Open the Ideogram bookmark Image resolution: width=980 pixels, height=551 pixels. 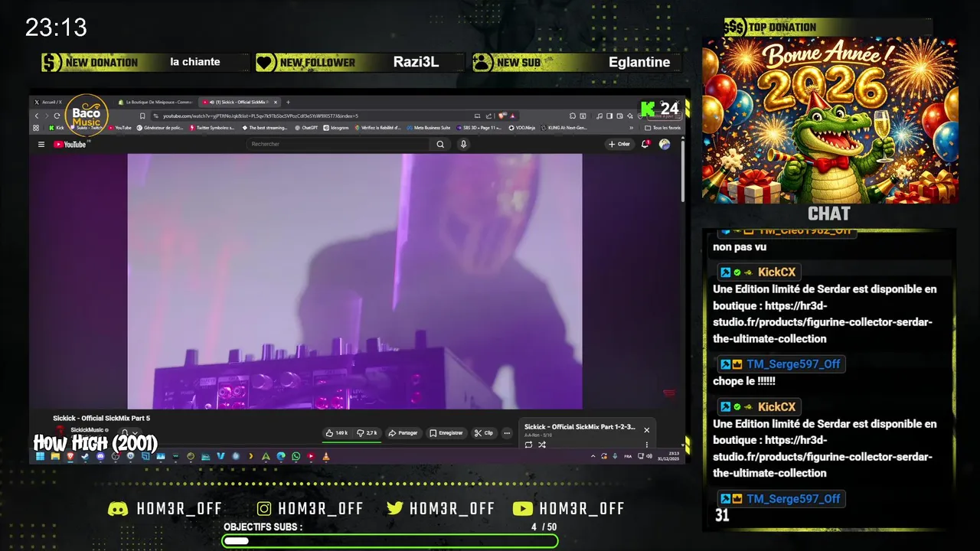[x=335, y=128]
